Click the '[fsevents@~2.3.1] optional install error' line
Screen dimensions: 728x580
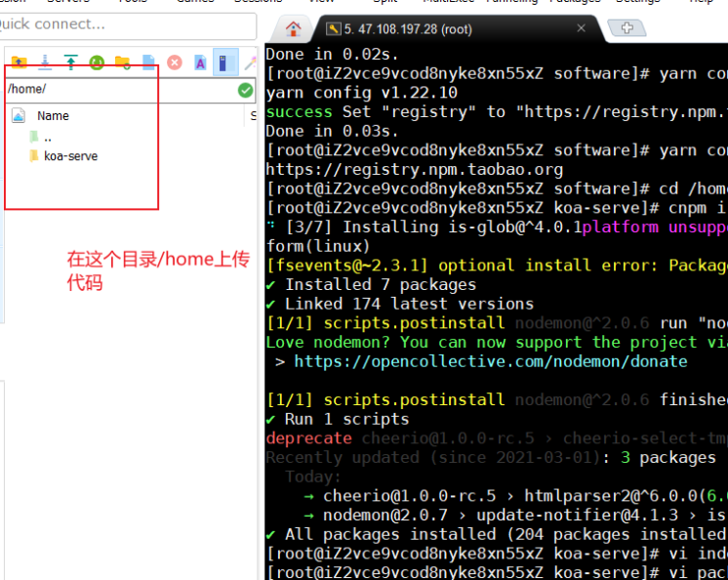click(497, 266)
